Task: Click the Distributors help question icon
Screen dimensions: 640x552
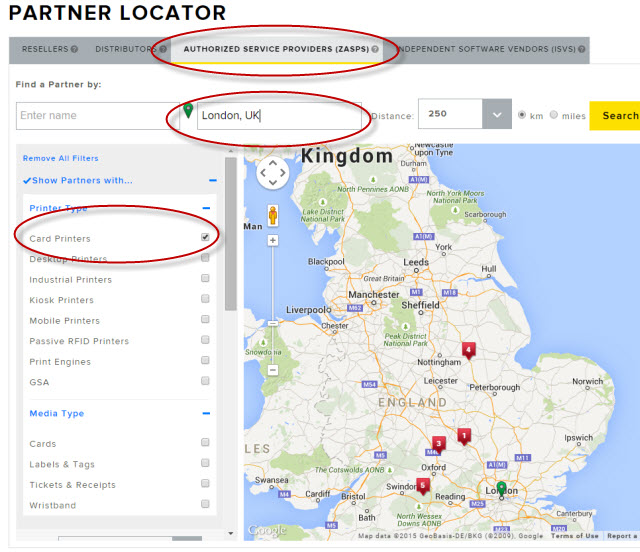Action: [163, 49]
